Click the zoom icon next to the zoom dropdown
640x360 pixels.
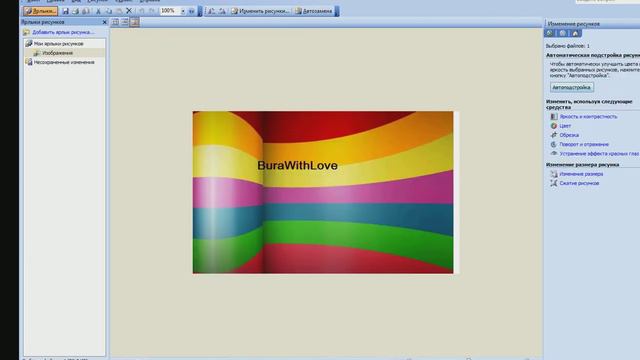[191, 11]
